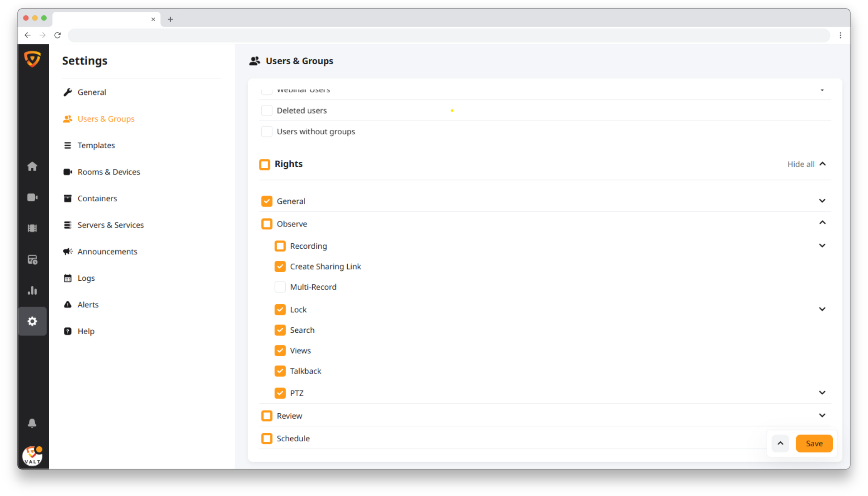Viewport: 868px width, 496px height.
Task: Uncheck the Lock checkbox
Action: [280, 310]
